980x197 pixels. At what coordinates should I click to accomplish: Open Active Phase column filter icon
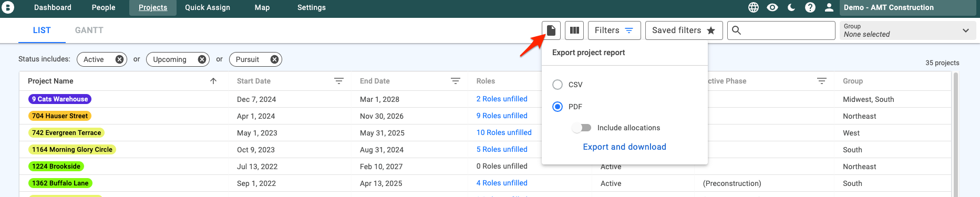click(822, 81)
